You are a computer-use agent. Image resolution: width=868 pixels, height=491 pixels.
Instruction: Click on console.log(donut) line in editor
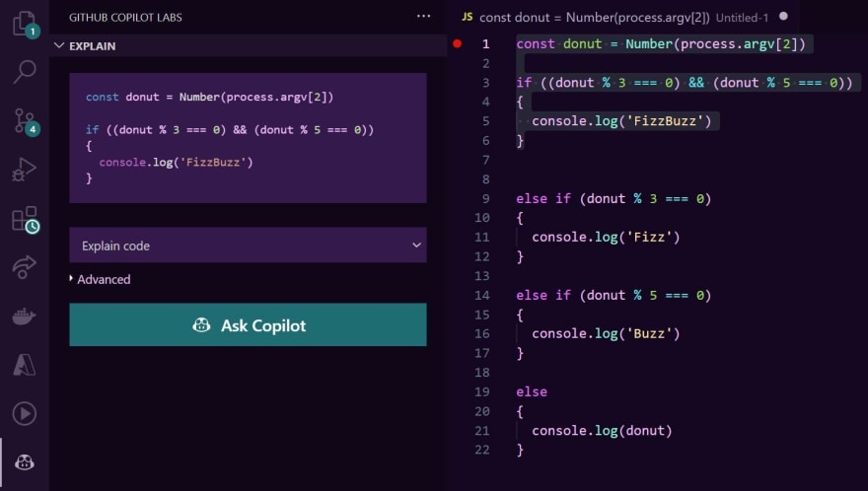(x=602, y=431)
